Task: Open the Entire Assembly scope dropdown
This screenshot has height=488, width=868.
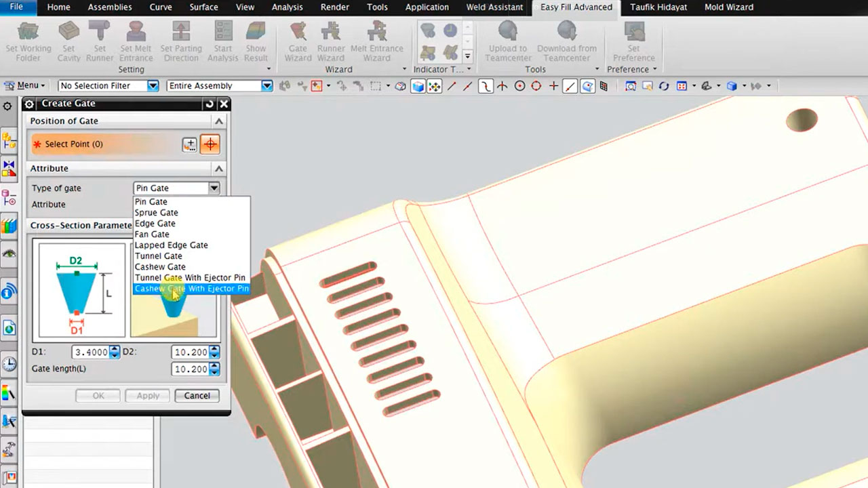Action: tap(267, 86)
